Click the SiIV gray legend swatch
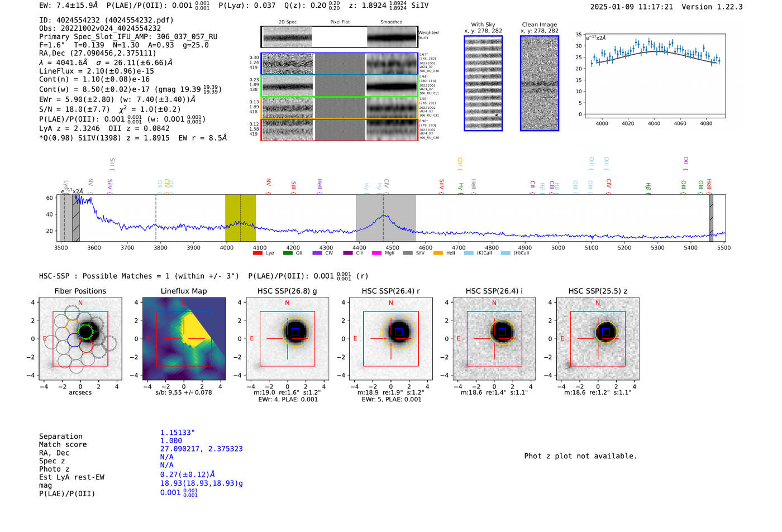782x532 pixels. [408, 253]
